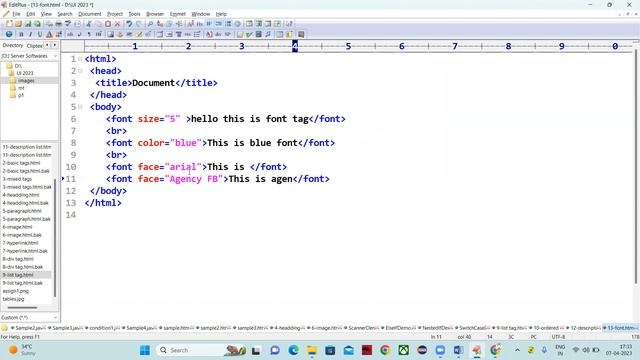Open Find with the magnifier icon
Image resolution: width=640 pixels, height=360 pixels.
pos(150,24)
